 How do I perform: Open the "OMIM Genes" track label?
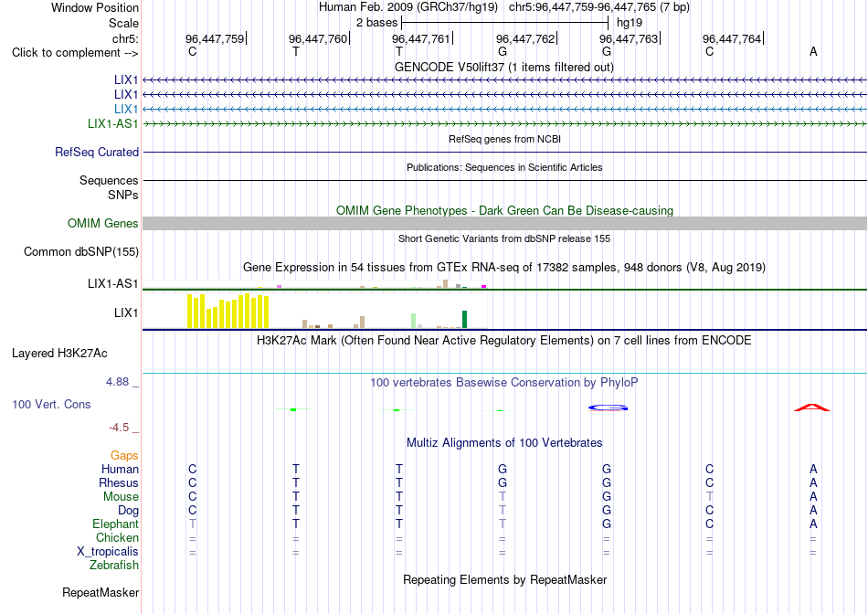[103, 223]
